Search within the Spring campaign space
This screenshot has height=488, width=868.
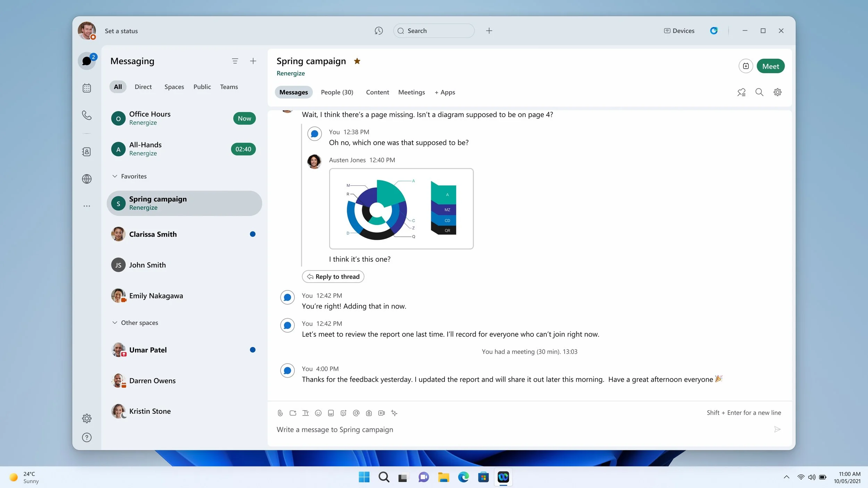[759, 92]
